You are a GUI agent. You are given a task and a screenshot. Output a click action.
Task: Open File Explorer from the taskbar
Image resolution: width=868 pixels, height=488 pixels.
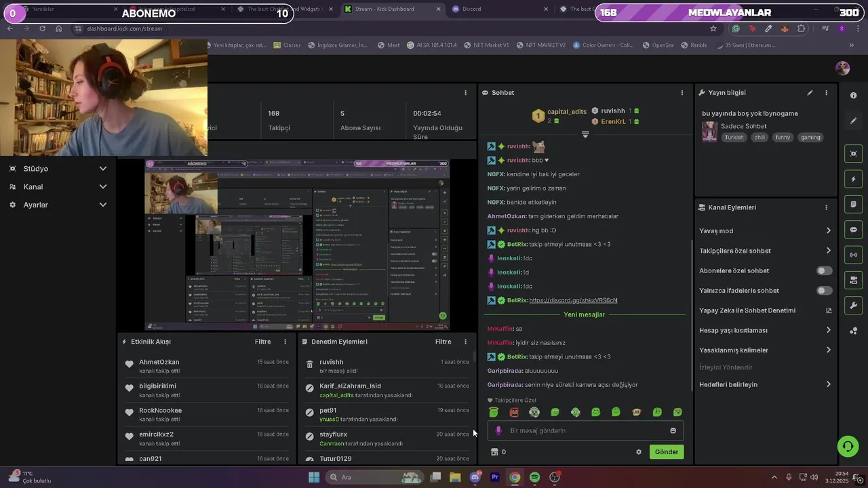455,477
